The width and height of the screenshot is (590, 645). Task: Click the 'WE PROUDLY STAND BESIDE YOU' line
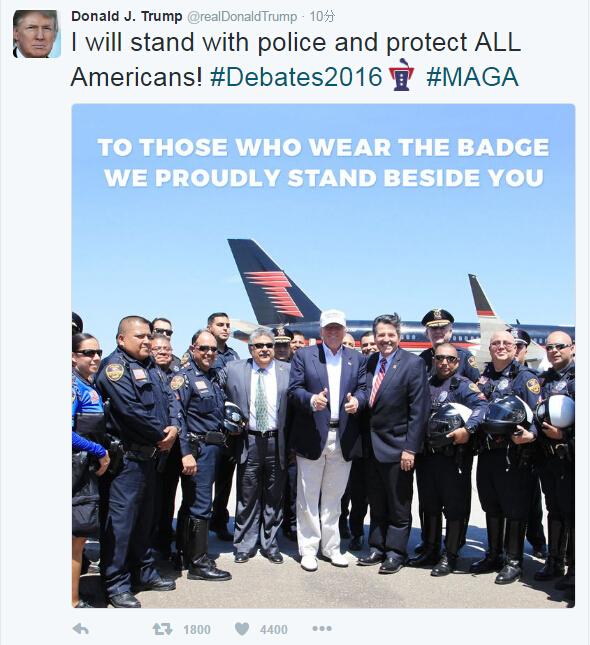click(324, 178)
